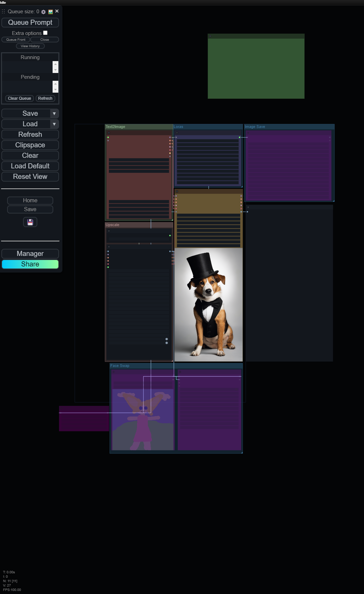Select the Upscale group title
The width and height of the screenshot is (364, 594).
coord(112,225)
